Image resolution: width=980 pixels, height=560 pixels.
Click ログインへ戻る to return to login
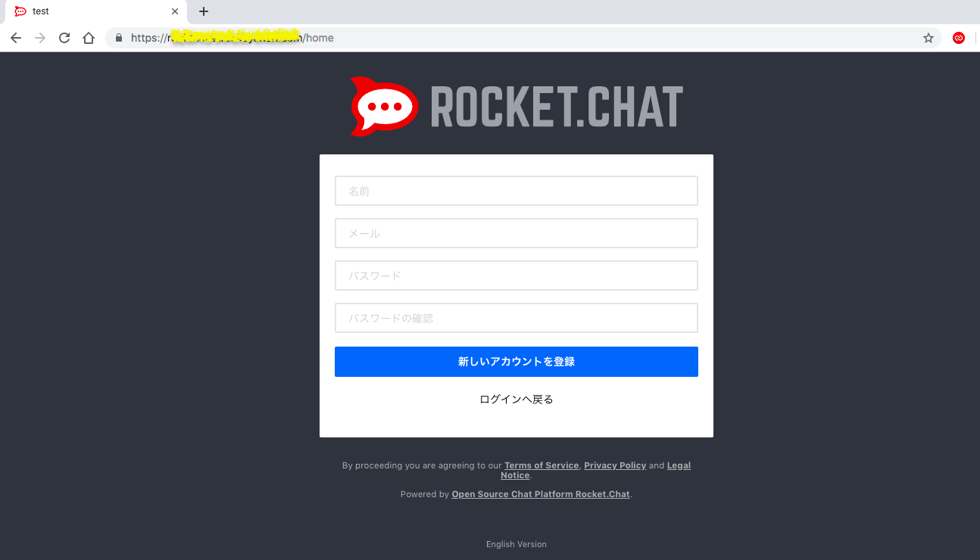pyautogui.click(x=516, y=399)
